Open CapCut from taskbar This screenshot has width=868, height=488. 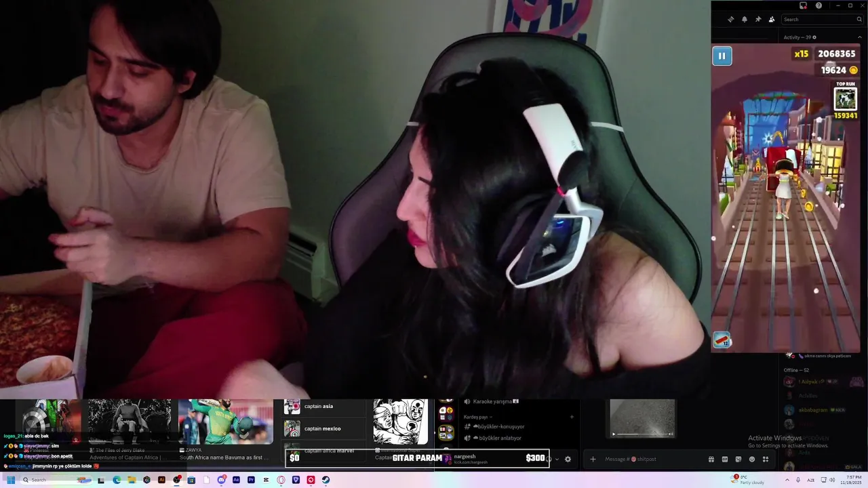(x=266, y=480)
